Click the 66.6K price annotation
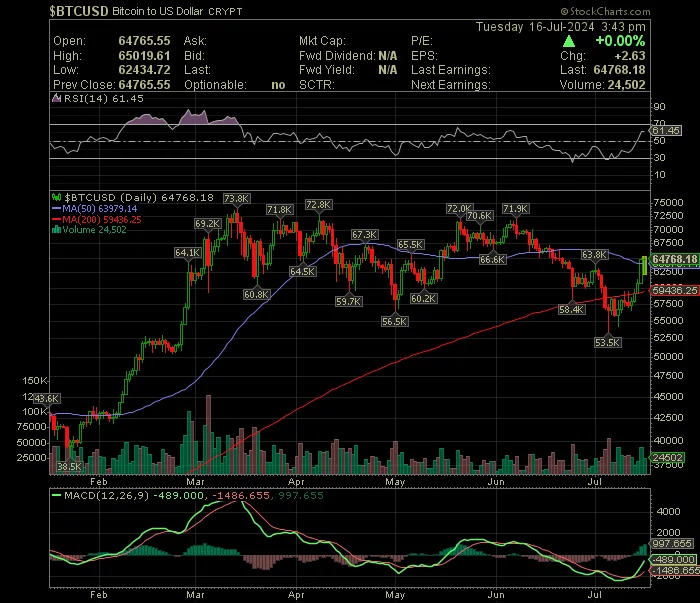This screenshot has width=700, height=603. 492,259
